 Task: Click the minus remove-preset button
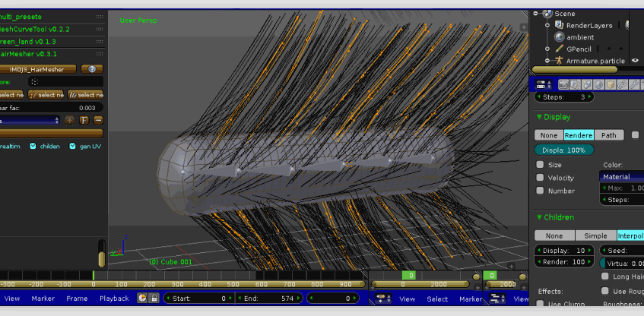tap(98, 120)
